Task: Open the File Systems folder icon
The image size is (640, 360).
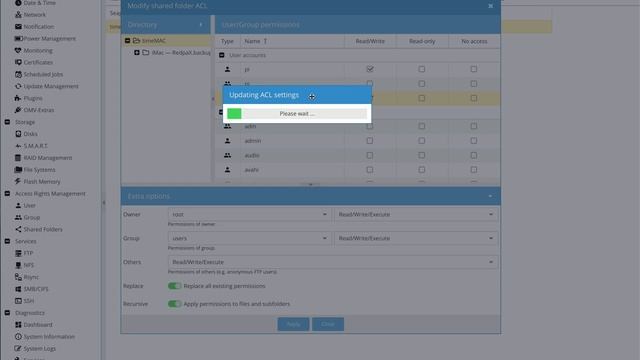Action: 18,169
